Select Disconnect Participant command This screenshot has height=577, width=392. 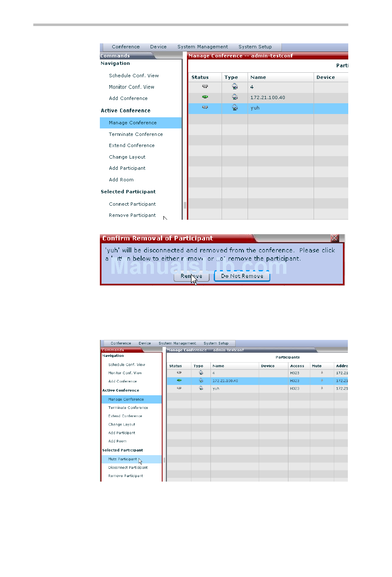128,468
